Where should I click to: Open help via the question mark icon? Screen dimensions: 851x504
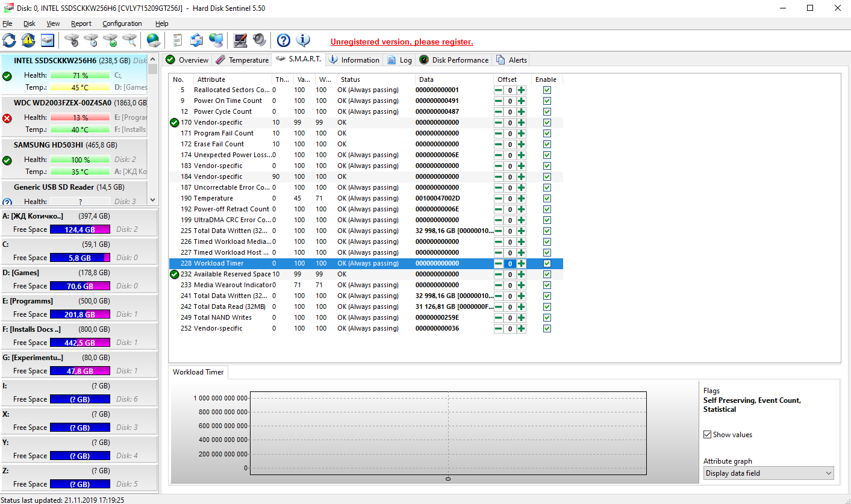(284, 40)
